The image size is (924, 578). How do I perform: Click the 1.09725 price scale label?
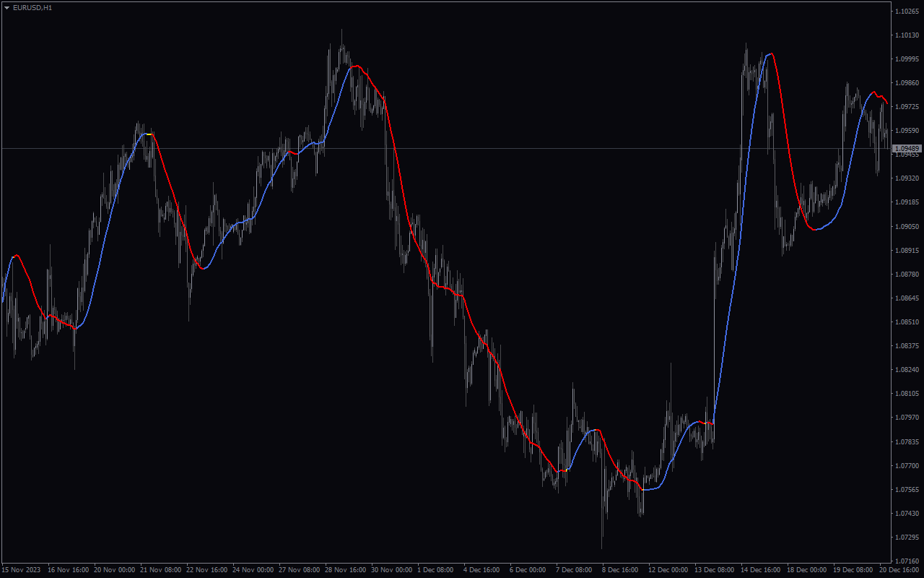pos(907,107)
